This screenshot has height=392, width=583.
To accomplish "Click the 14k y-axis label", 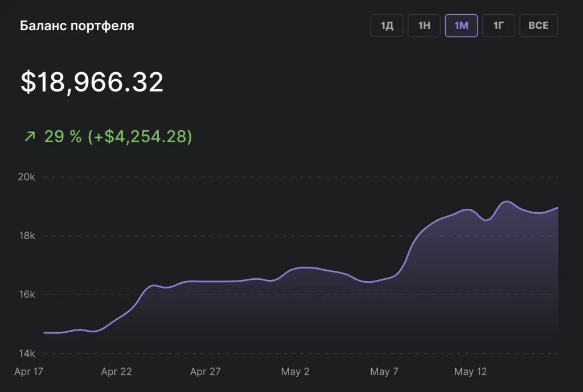I will click(26, 353).
